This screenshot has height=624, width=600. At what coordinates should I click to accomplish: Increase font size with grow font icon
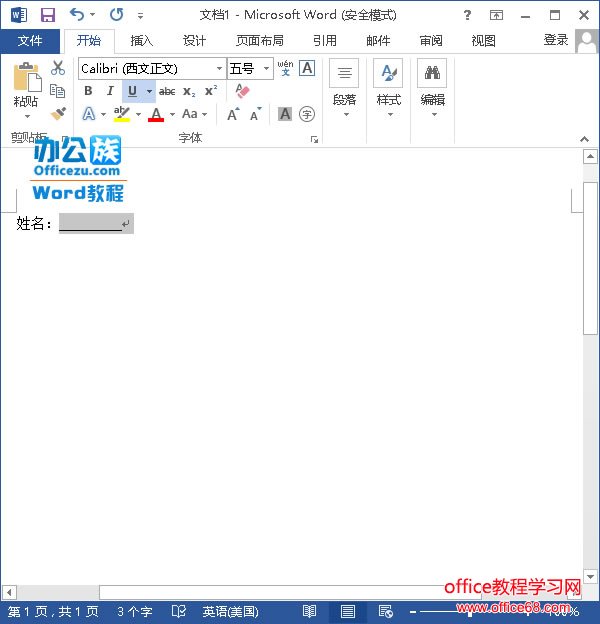[x=234, y=114]
